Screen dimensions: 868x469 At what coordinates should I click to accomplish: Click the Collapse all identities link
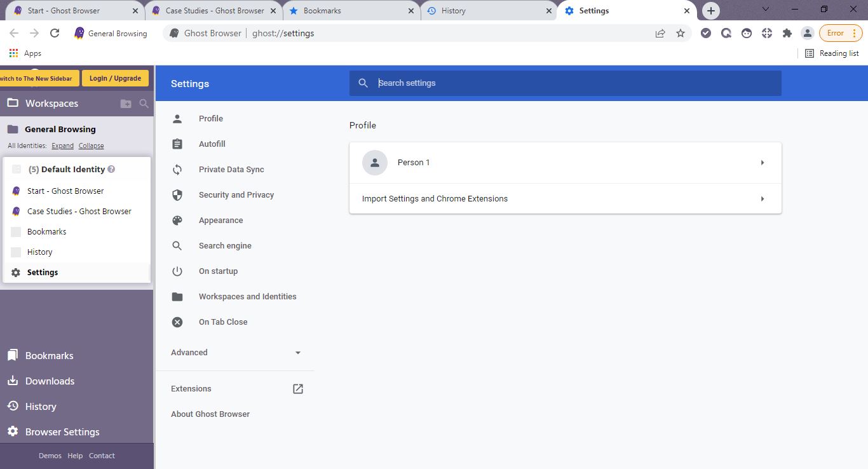(x=91, y=146)
